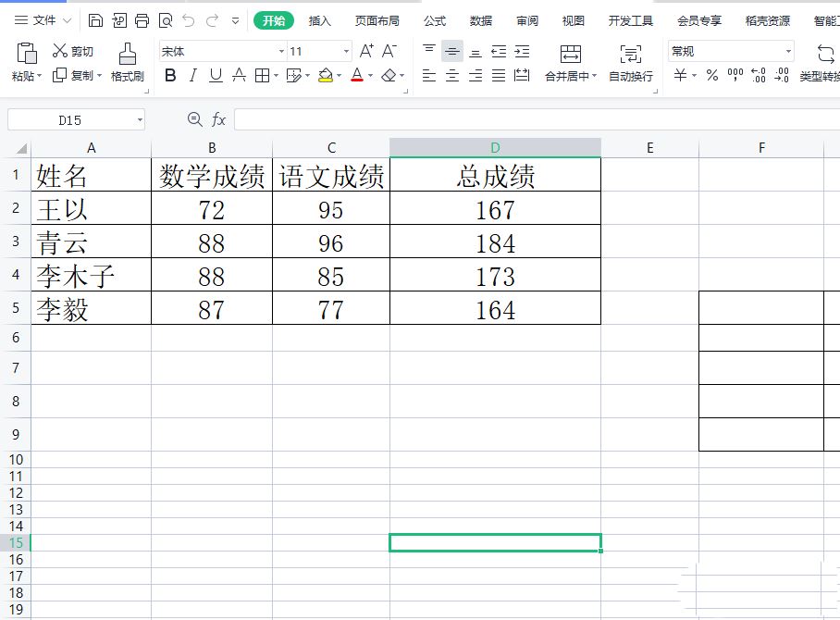This screenshot has height=620, width=840.
Task: Switch to the 数据 tab
Action: (x=480, y=21)
